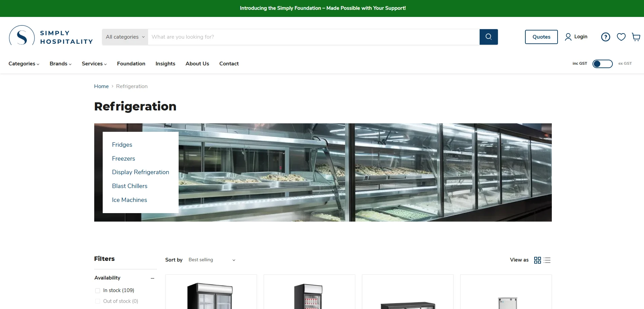Open the Brands menu
Screen dimensions: 644x309
tap(60, 64)
